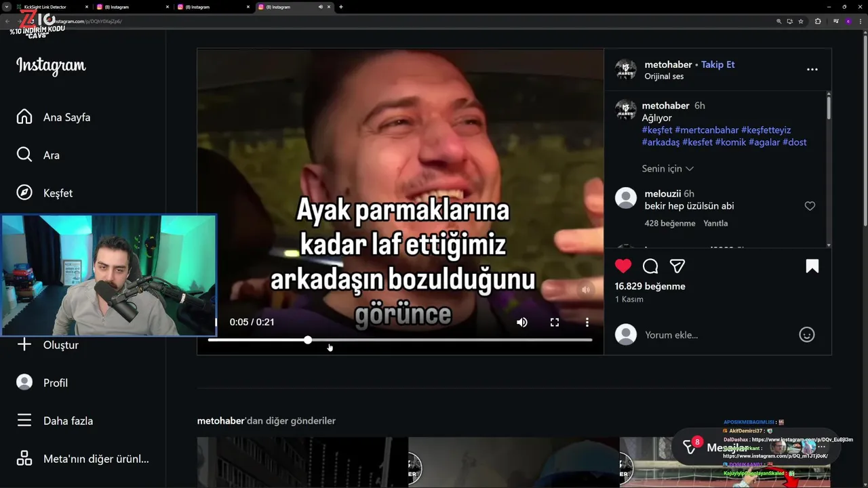Focus the Yorum ekle comment field

click(717, 335)
